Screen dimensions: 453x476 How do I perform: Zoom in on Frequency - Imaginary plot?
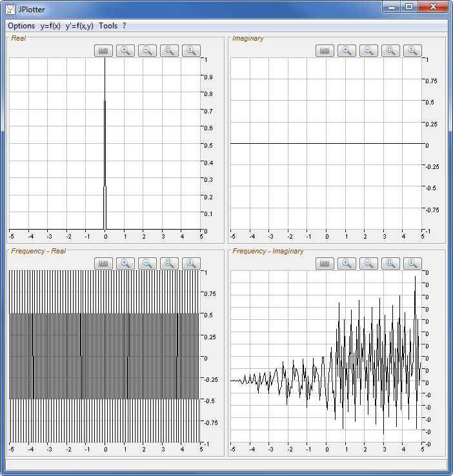347,263
